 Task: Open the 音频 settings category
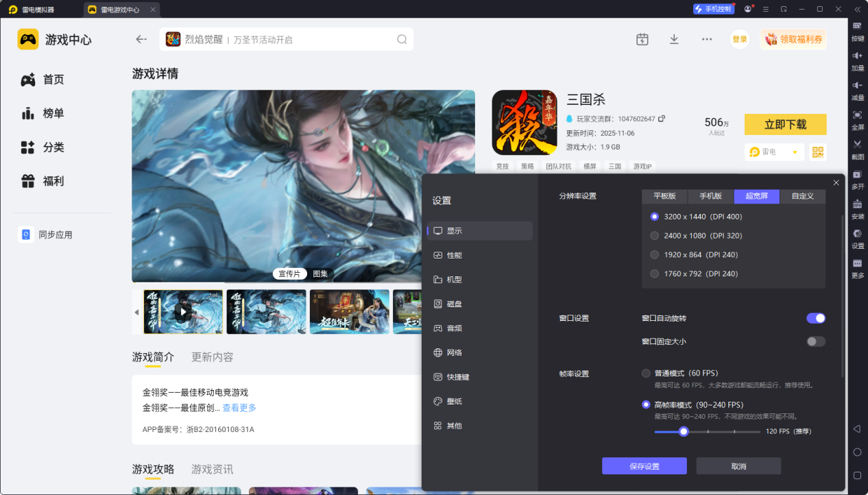click(x=454, y=328)
